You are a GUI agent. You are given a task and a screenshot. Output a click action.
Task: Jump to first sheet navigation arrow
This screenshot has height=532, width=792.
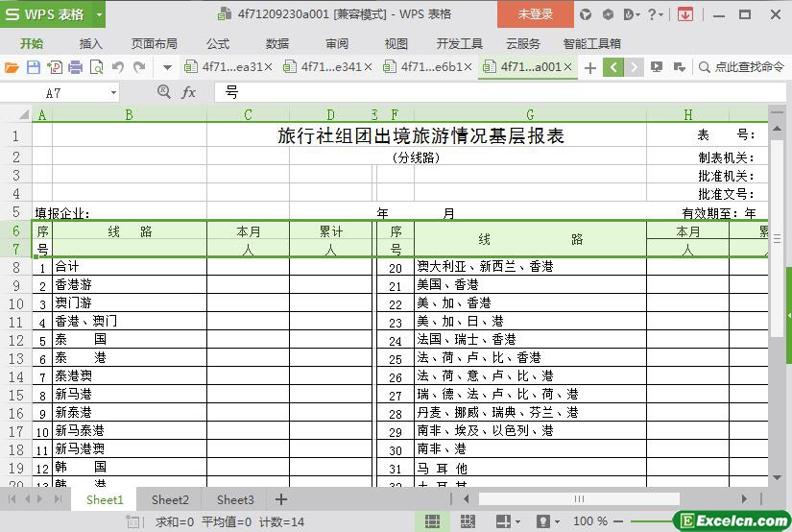12,499
